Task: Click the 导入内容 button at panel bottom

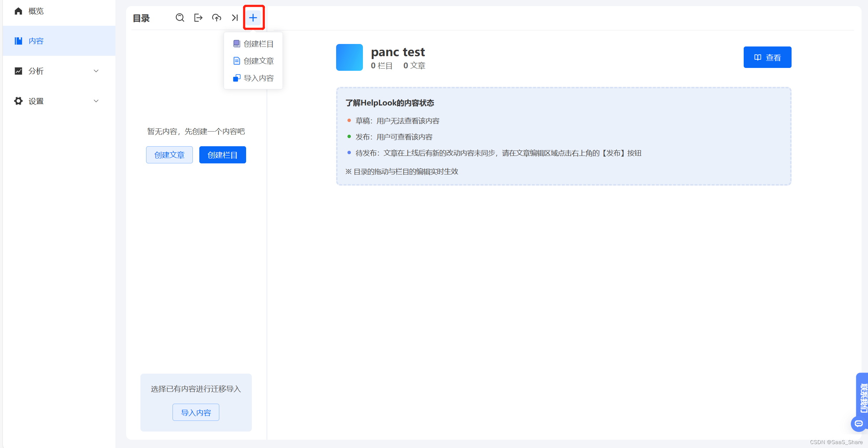Action: tap(196, 413)
